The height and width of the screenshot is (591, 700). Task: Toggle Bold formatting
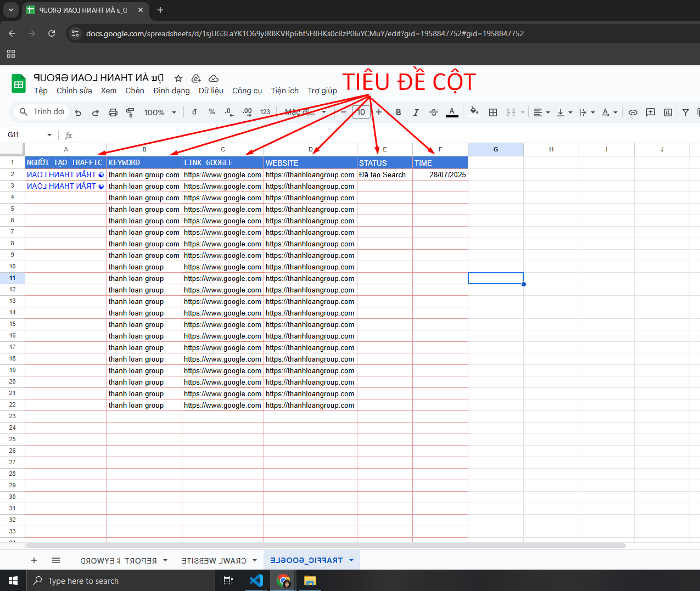pos(399,112)
